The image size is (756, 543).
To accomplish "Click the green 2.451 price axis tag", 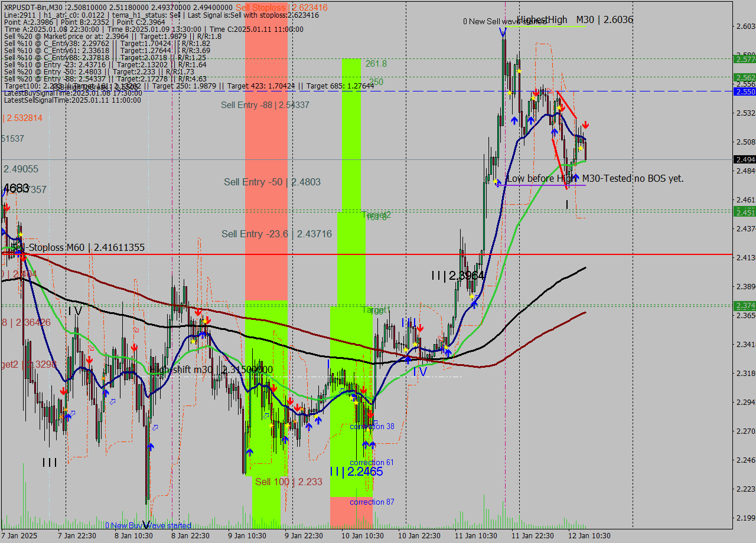I will click(745, 212).
